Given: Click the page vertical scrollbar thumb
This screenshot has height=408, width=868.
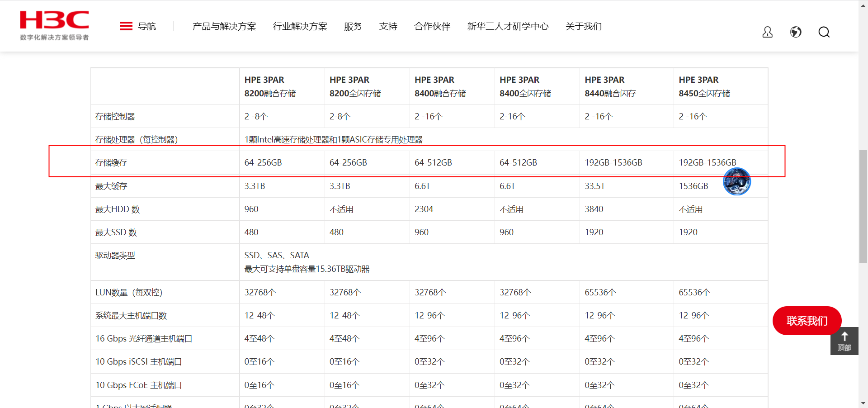Looking at the screenshot, I should 863,206.
